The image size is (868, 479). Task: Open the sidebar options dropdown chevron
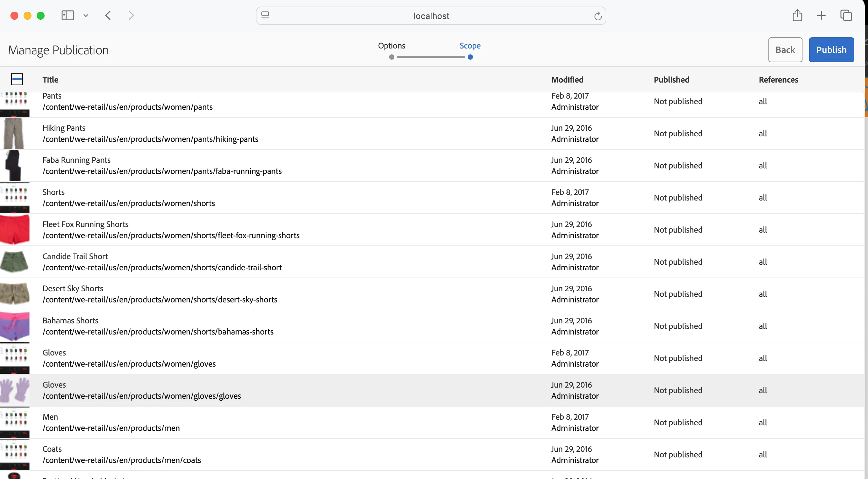pyautogui.click(x=85, y=15)
